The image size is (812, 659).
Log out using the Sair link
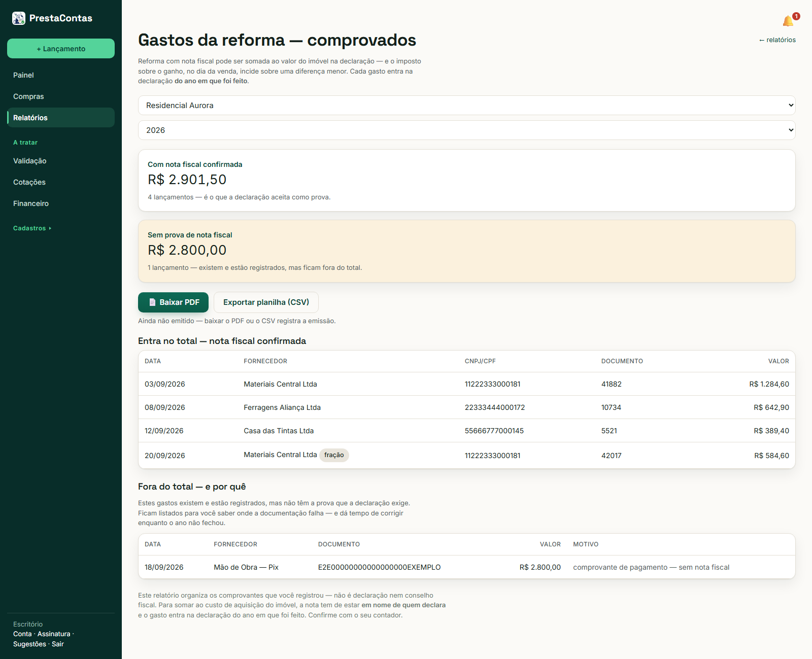click(58, 644)
